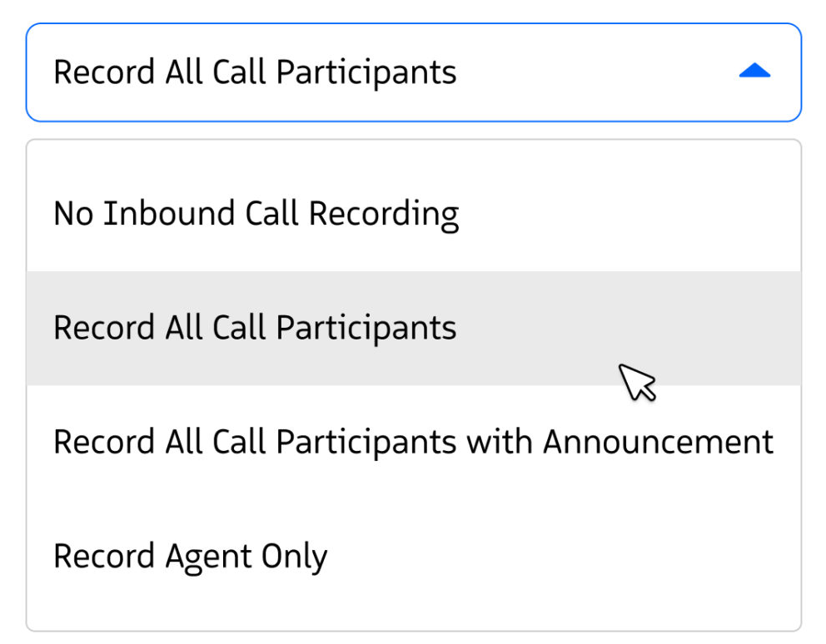Enable recording with announcement for all participants
Image resolution: width=826 pixels, height=644 pixels.
413,442
